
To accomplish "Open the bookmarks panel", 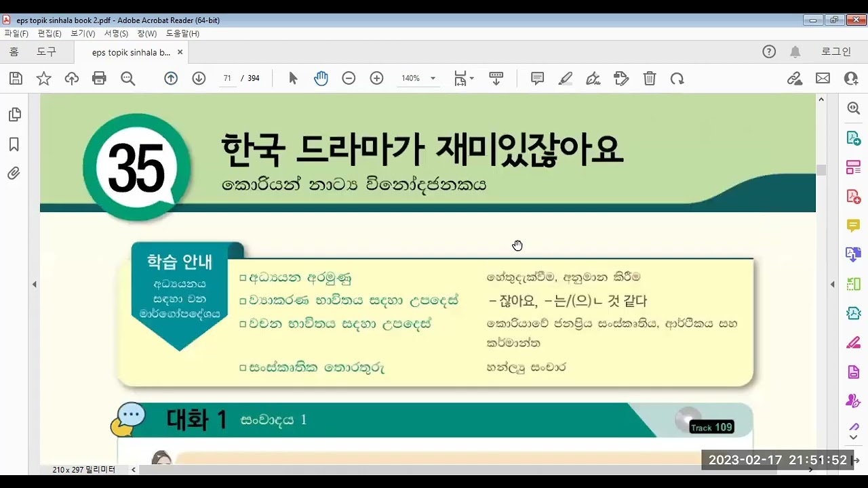I will pyautogui.click(x=14, y=144).
